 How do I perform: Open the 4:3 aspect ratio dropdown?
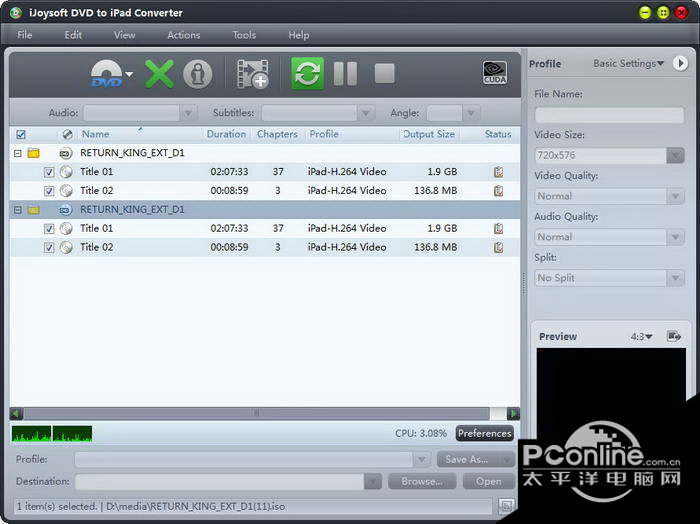641,336
